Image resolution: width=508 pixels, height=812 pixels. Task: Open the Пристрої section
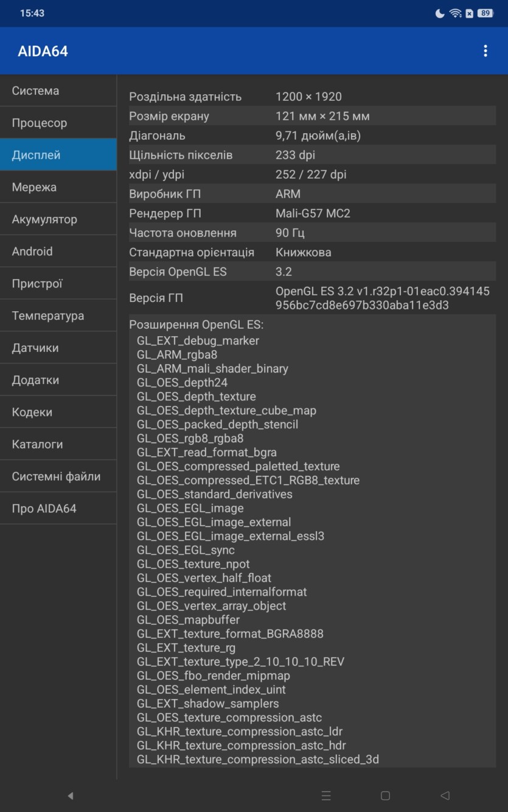point(58,283)
